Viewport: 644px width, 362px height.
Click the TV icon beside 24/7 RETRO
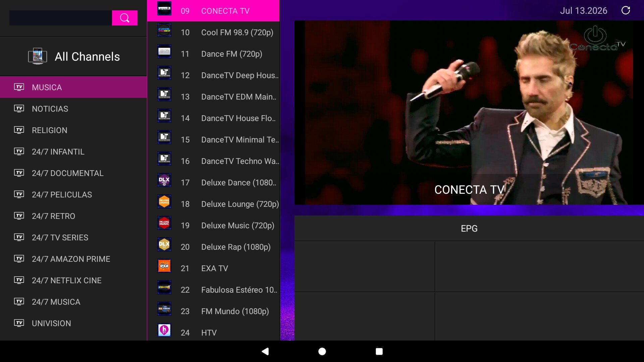tap(19, 216)
